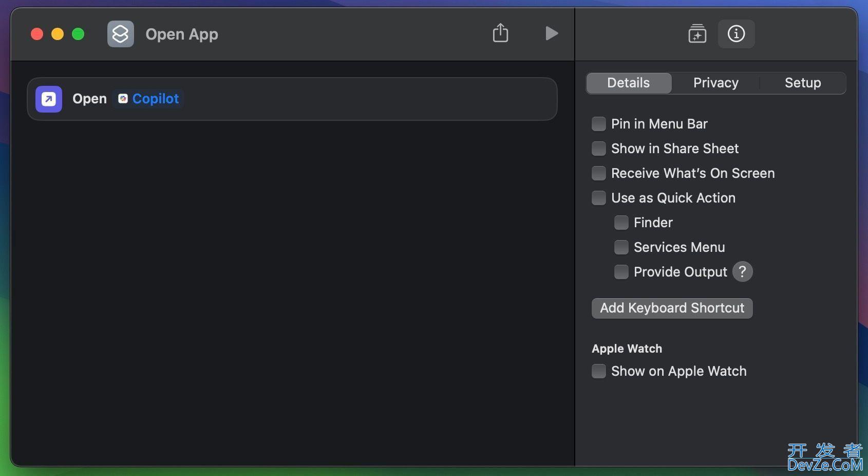Image resolution: width=868 pixels, height=476 pixels.
Task: Change the Copilot app parameter
Action: [148, 99]
